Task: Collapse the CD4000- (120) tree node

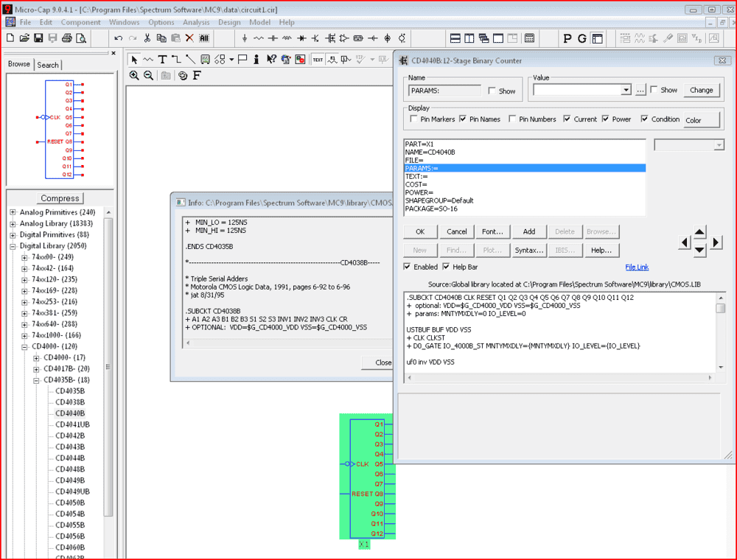Action: [24, 347]
